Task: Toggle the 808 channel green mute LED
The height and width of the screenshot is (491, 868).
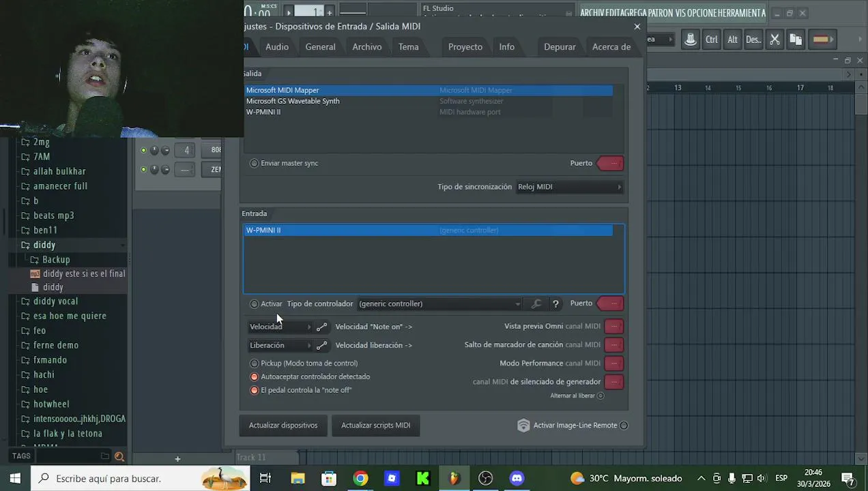Action: [143, 151]
